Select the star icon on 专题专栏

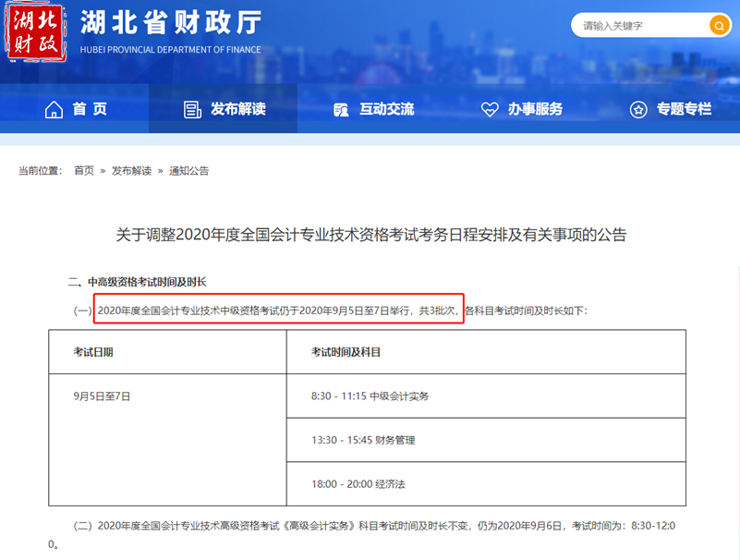[x=637, y=109]
